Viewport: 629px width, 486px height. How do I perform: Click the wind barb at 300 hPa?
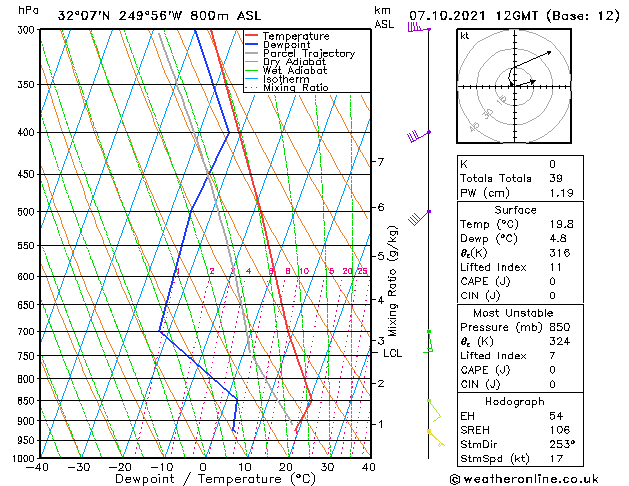click(419, 28)
